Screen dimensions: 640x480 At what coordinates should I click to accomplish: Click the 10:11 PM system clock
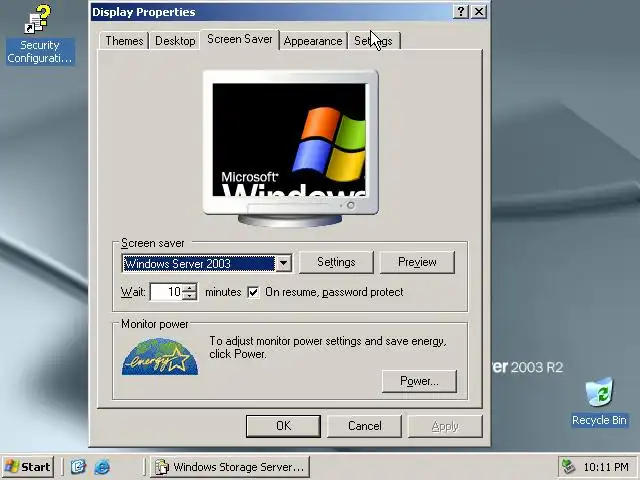click(606, 467)
